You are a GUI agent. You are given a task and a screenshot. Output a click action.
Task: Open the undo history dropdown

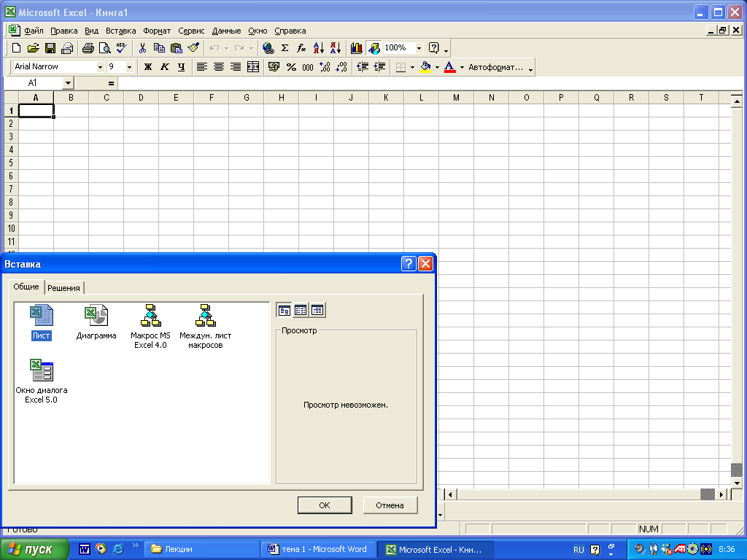pos(226,48)
